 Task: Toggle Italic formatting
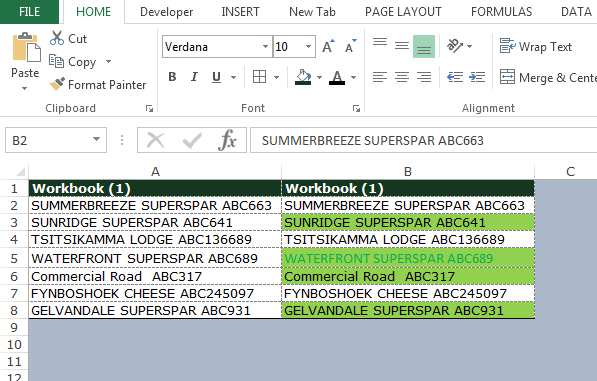click(194, 77)
